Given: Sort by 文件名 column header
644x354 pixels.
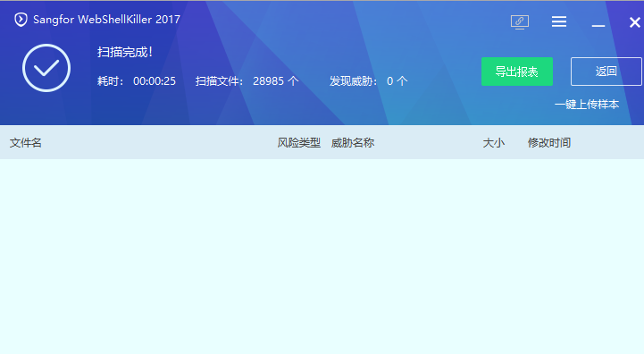Looking at the screenshot, I should [26, 143].
